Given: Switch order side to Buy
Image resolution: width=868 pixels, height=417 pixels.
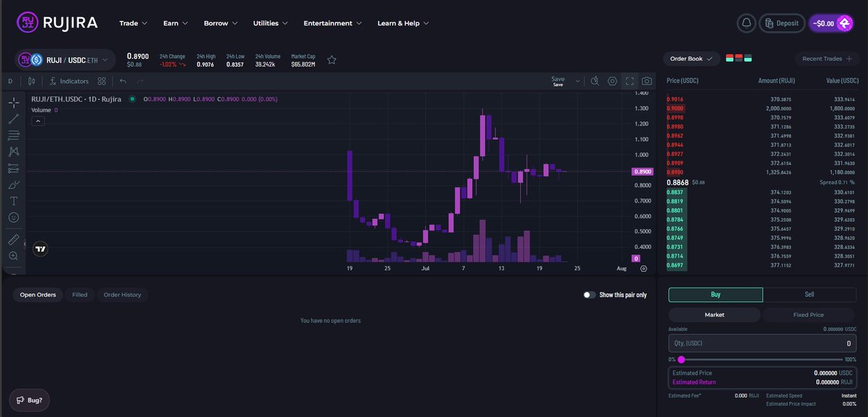Looking at the screenshot, I should [715, 295].
